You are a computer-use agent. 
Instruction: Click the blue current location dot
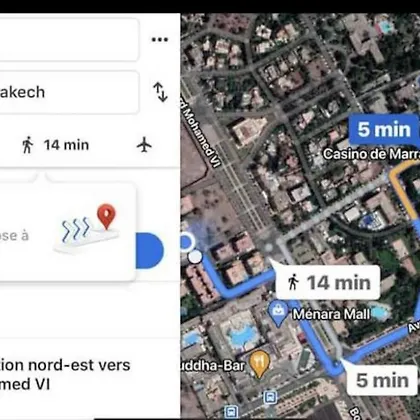(186, 242)
